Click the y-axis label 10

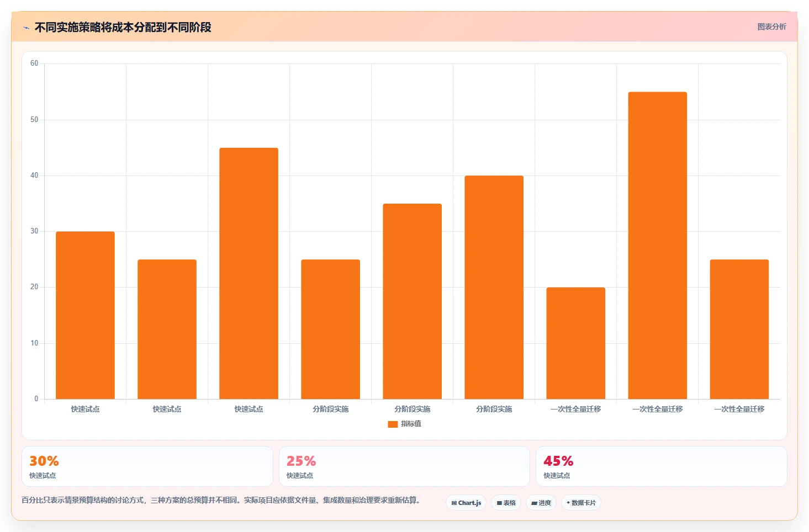click(x=34, y=343)
